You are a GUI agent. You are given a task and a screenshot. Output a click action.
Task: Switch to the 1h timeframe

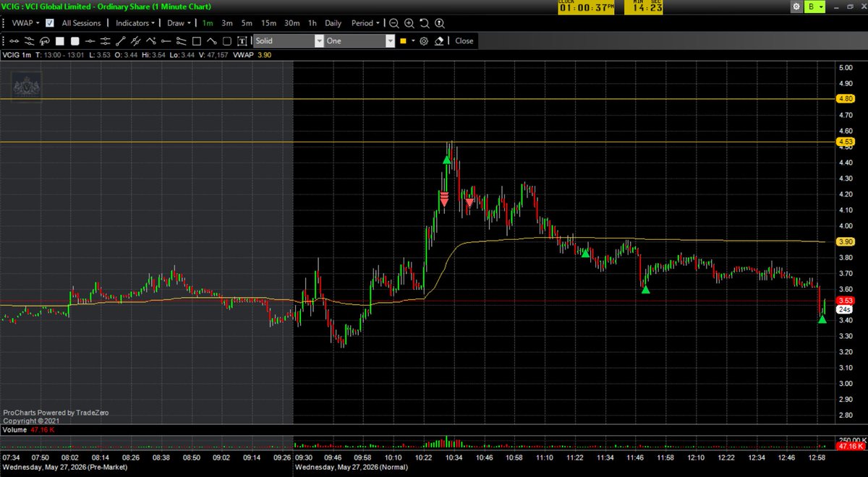(x=312, y=22)
